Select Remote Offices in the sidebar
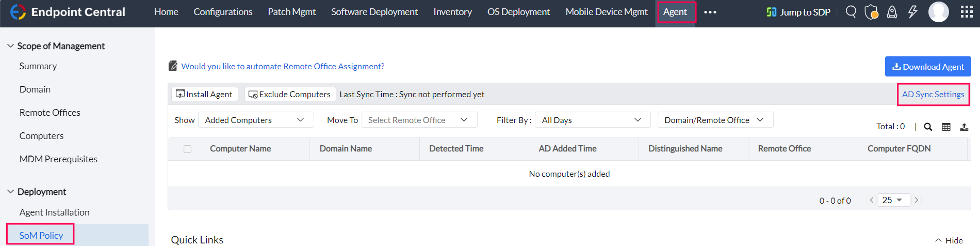Screen dimensions: 980x246 50,113
